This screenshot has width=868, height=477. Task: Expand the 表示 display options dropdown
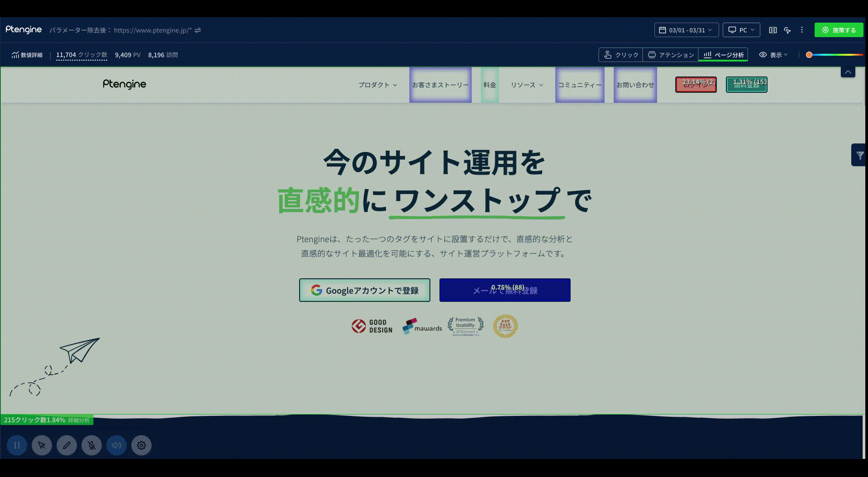(773, 55)
